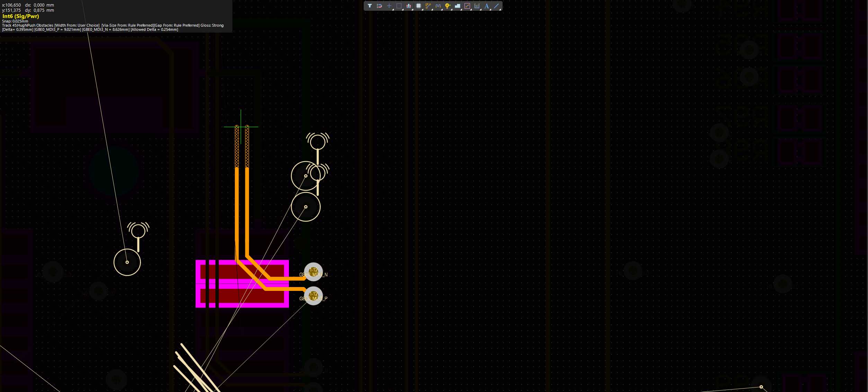Screen dimensions: 868x392
Task: Select the place text string tool
Action: [487, 6]
